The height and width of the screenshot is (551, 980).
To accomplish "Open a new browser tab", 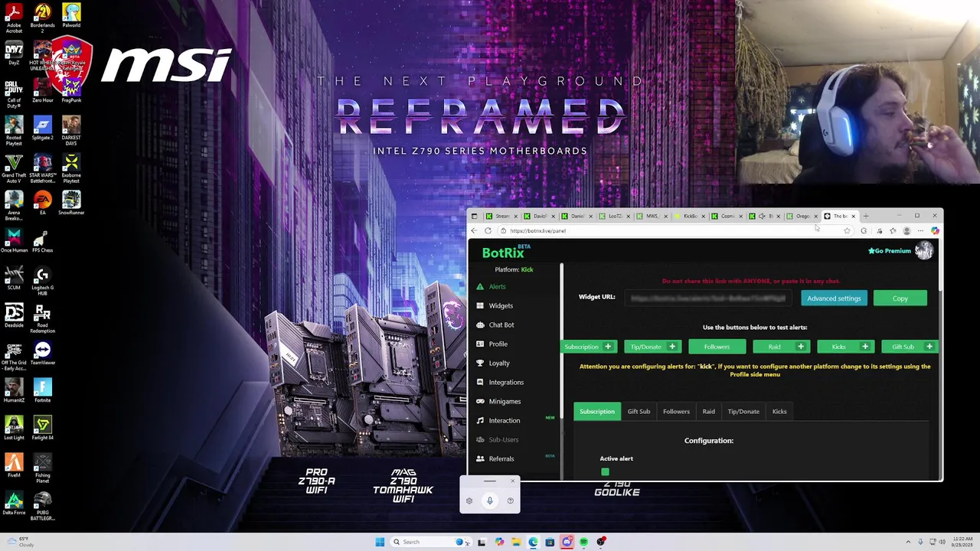I will 866,216.
